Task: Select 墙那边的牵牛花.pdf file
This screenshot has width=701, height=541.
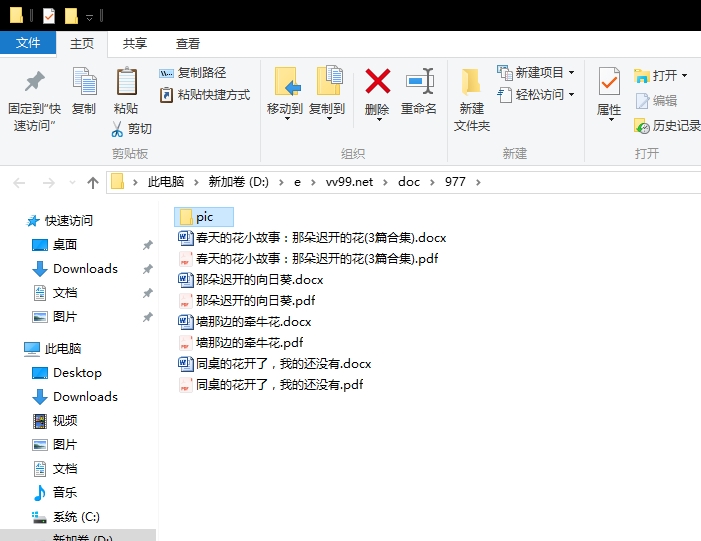Action: click(x=241, y=342)
